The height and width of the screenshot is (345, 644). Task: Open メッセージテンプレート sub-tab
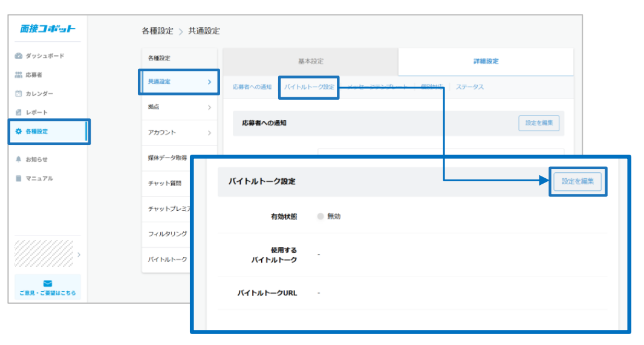[377, 87]
